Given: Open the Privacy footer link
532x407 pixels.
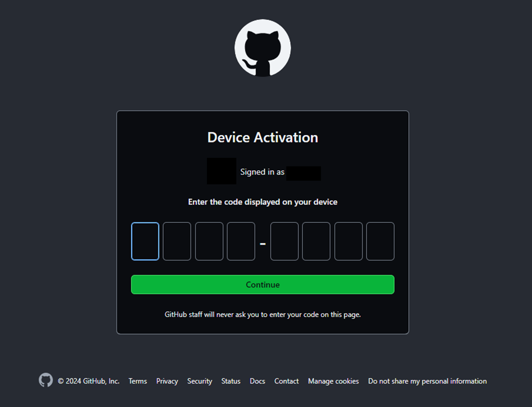Looking at the screenshot, I should pos(167,381).
